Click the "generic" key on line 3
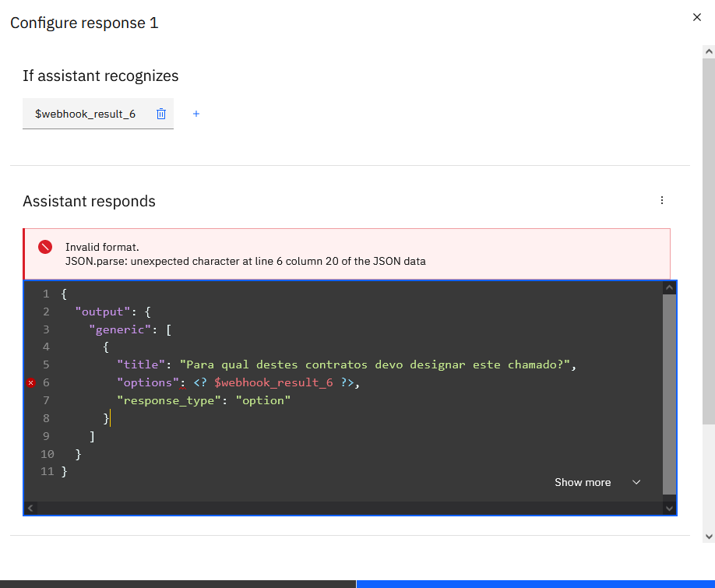 point(122,329)
